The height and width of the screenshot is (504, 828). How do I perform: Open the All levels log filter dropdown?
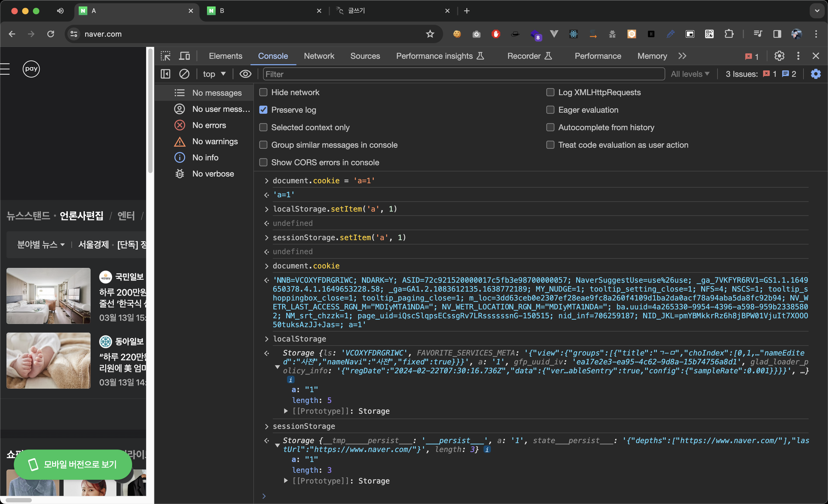tap(690, 74)
